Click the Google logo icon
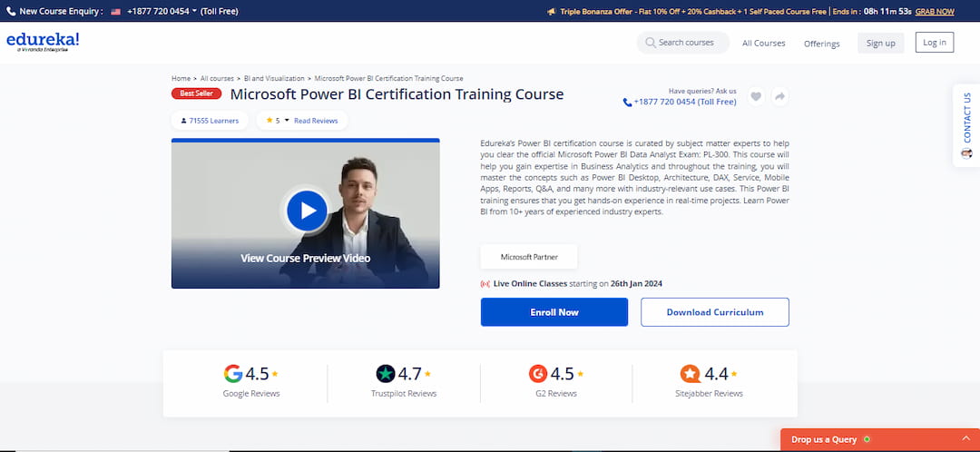Viewport: 980px width, 452px height. pos(233,374)
